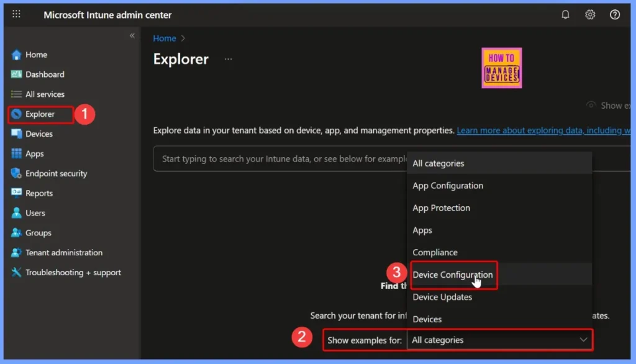
Task: Click the Apps grid icon in sidebar
Action: [16, 153]
